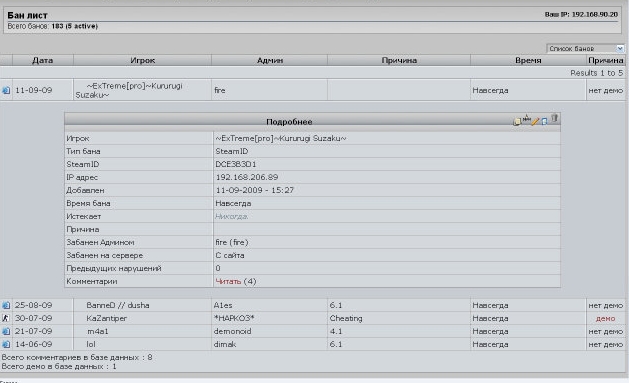This screenshot has height=383, width=629.
Task: Click reason 6.1 in the A1es row
Action: tap(336, 305)
